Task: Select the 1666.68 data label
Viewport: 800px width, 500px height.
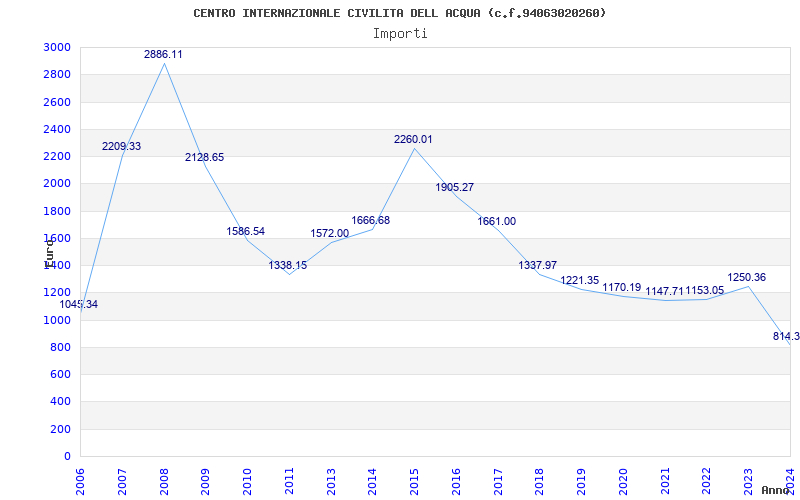Action: pos(371,220)
